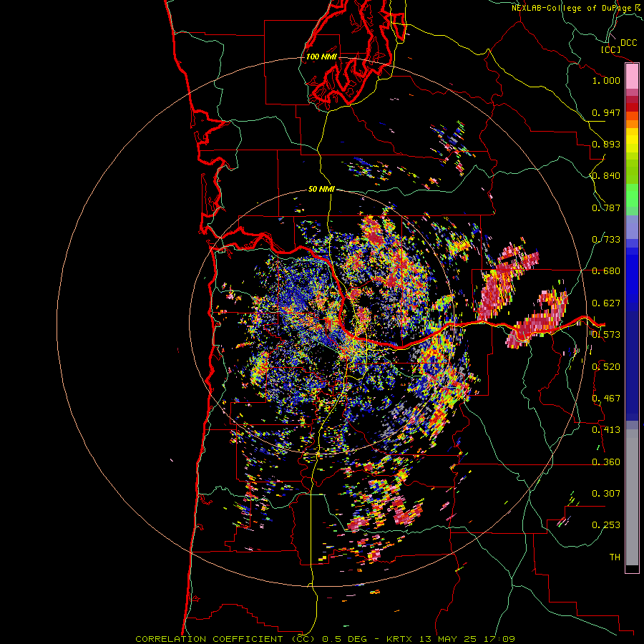Click the 100 NMI range ring label
The height and width of the screenshot is (644, 644).
coord(321,57)
